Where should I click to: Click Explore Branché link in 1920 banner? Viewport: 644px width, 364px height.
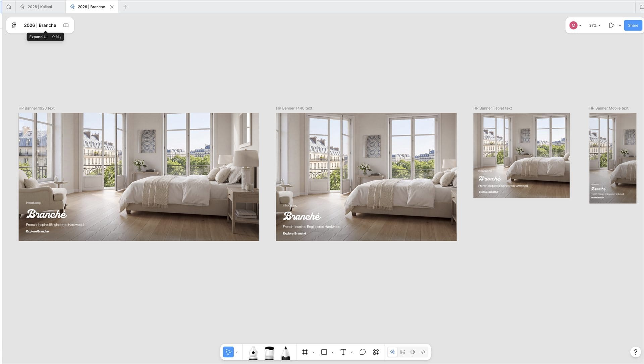tap(37, 231)
